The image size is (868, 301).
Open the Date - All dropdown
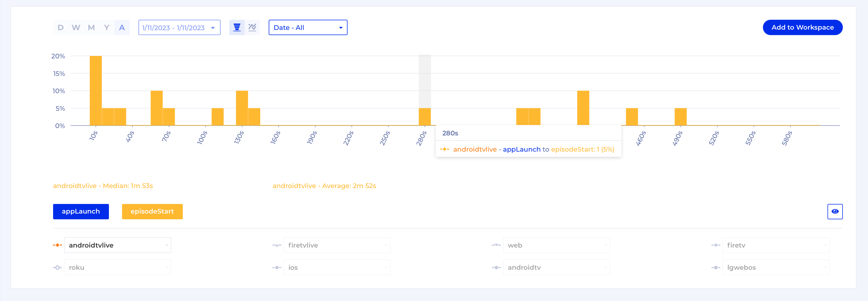click(308, 28)
